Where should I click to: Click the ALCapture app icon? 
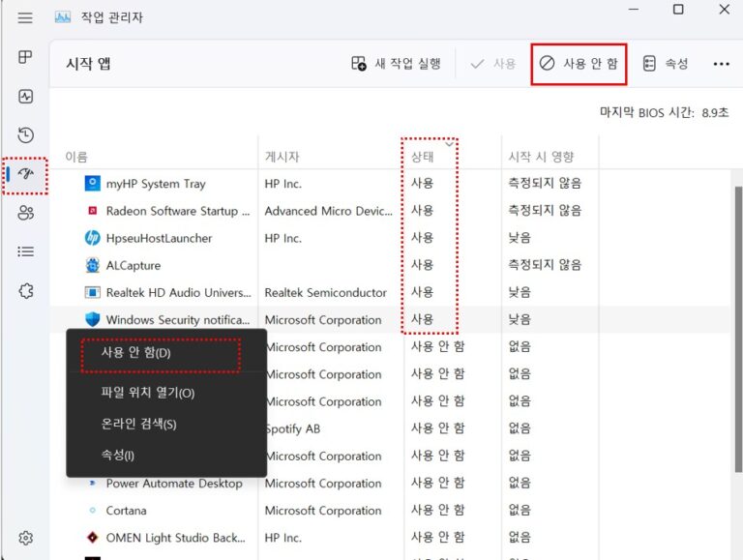click(93, 265)
